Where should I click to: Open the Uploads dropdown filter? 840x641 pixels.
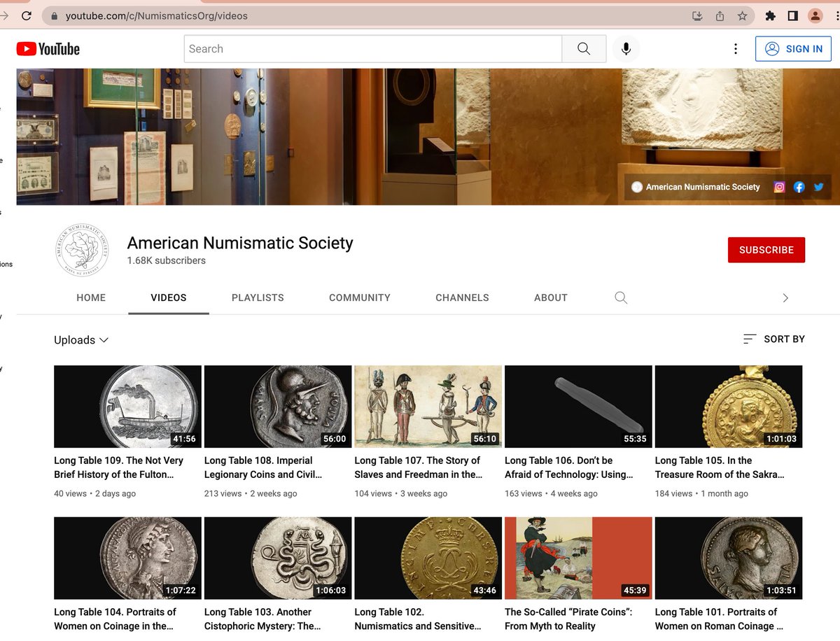coord(81,340)
